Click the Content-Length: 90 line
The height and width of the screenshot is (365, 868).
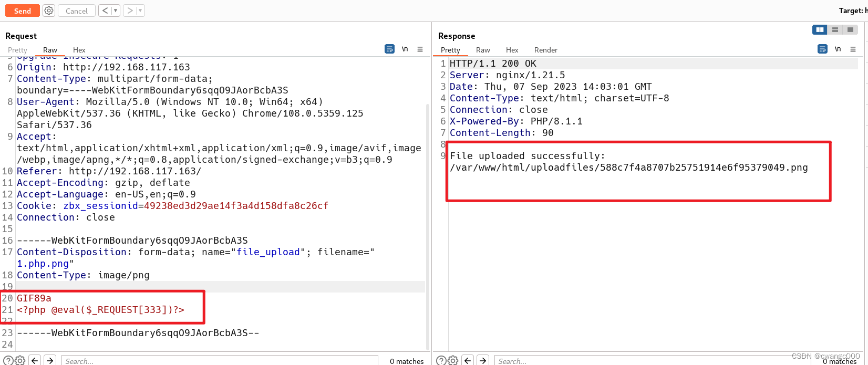click(x=502, y=133)
